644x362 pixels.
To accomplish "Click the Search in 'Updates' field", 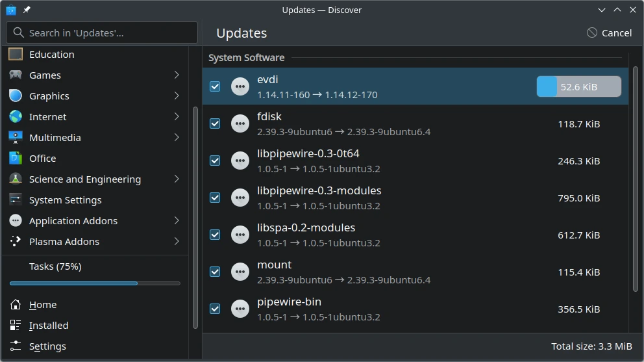I will (x=102, y=32).
